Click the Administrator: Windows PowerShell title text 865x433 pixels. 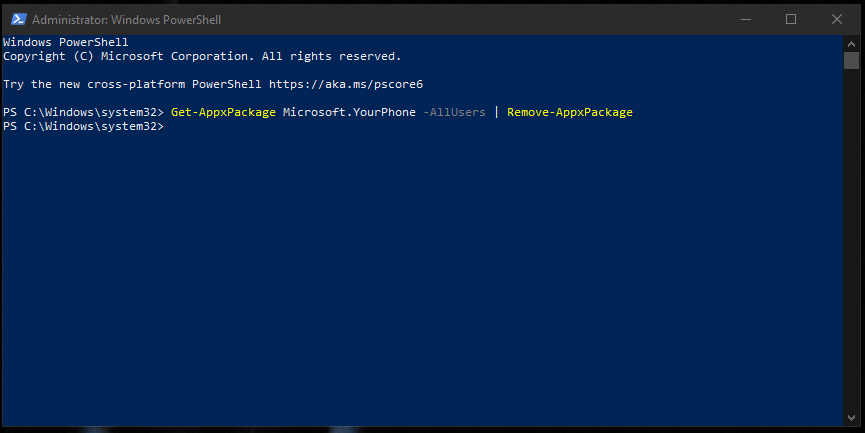pos(126,20)
